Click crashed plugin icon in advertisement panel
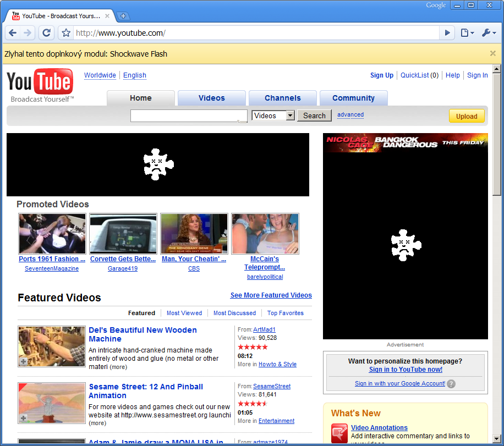The image size is (504, 446). [x=406, y=245]
